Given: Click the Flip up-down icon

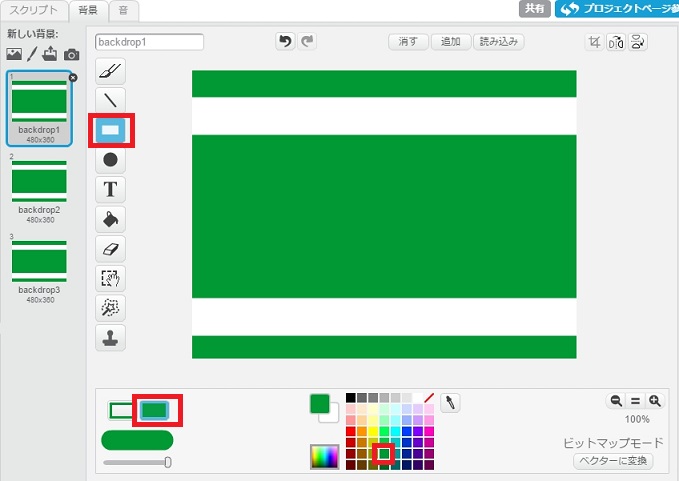Looking at the screenshot, I should (637, 42).
